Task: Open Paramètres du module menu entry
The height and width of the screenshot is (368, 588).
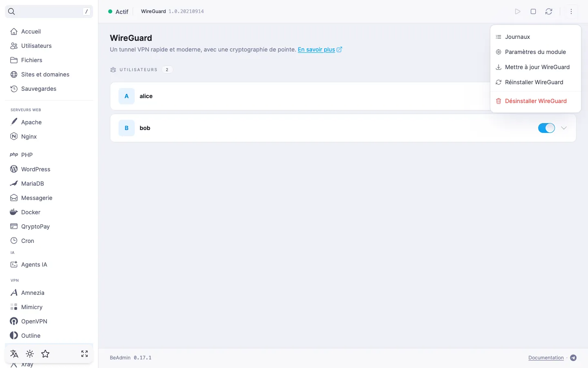Action: point(536,52)
